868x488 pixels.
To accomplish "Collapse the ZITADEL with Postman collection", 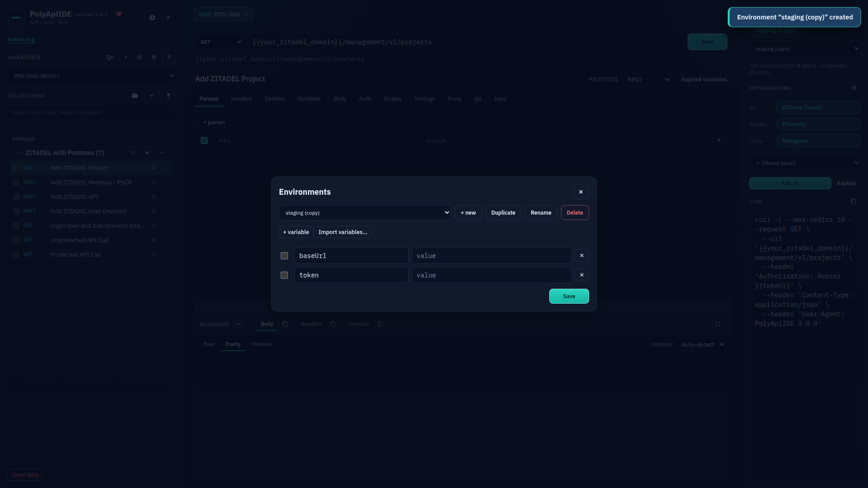I will click(x=19, y=153).
